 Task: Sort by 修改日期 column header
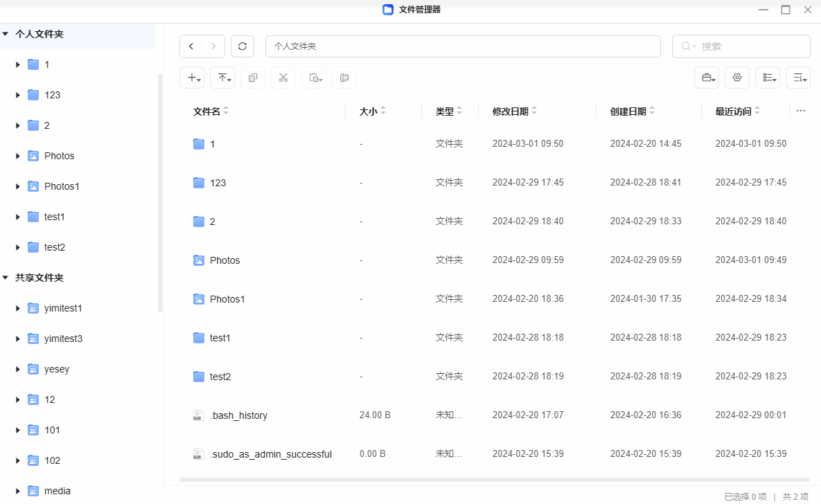515,111
